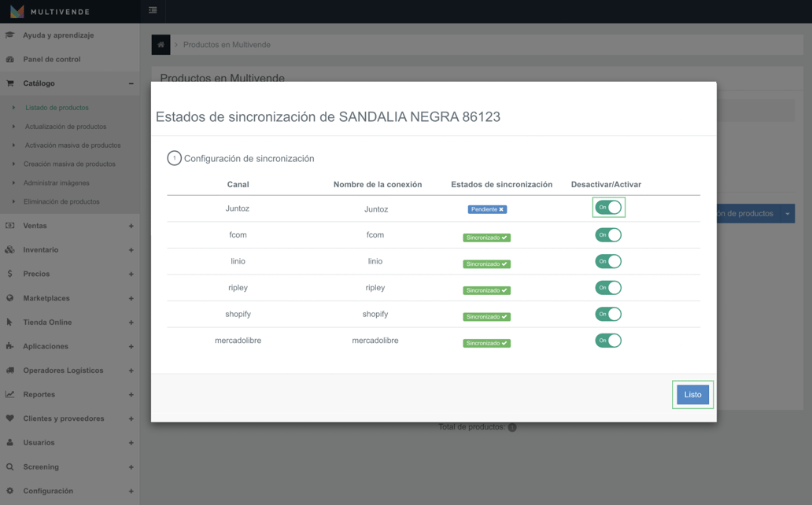
Task: Click the Sincronizado badge in shopify row
Action: 487,317
